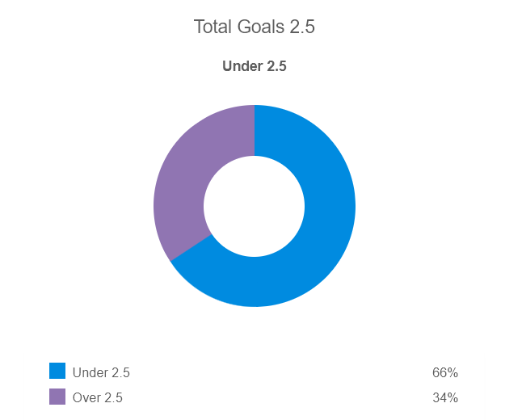The width and height of the screenshot is (505, 420).
Task: Toggle the "Over 2.5" legend label
Action: (98, 397)
